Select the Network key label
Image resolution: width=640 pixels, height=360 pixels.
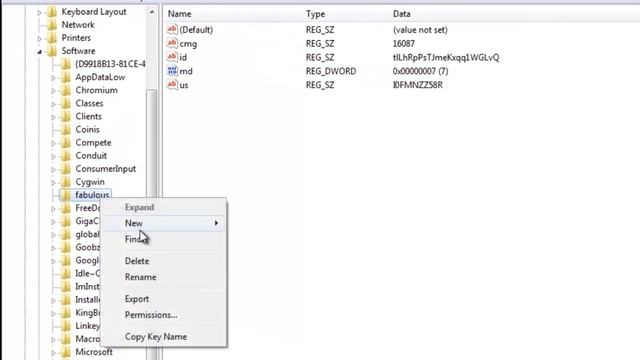click(78, 25)
